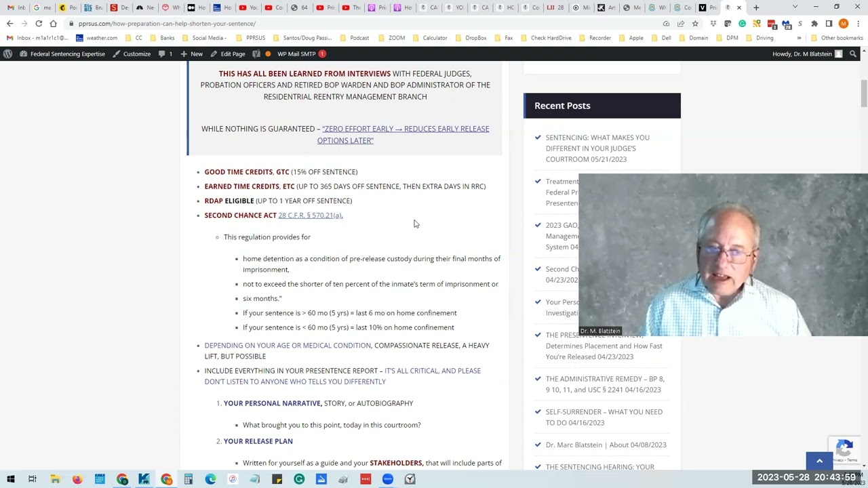
Task: Open Dr. Marc Blatstein About post
Action: coord(606,445)
